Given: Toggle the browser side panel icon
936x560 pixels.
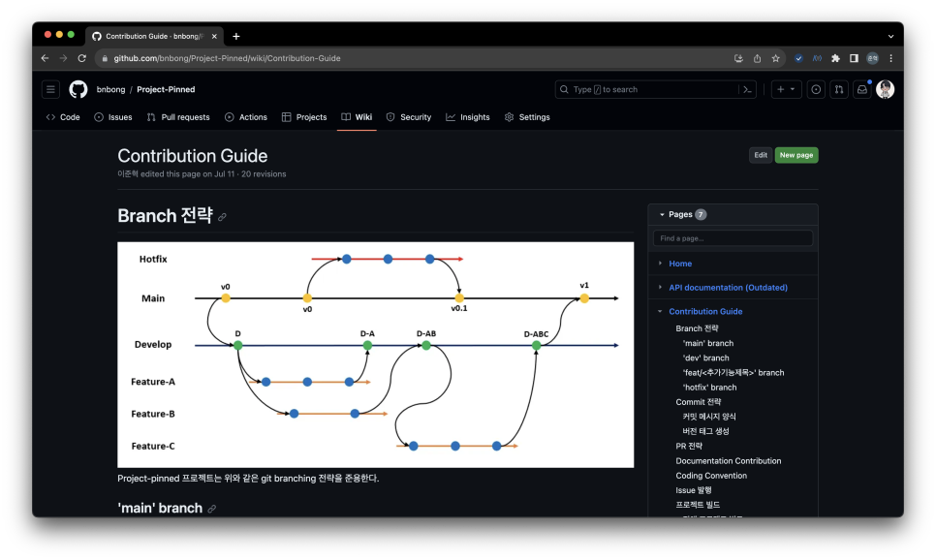Looking at the screenshot, I should 855,58.
